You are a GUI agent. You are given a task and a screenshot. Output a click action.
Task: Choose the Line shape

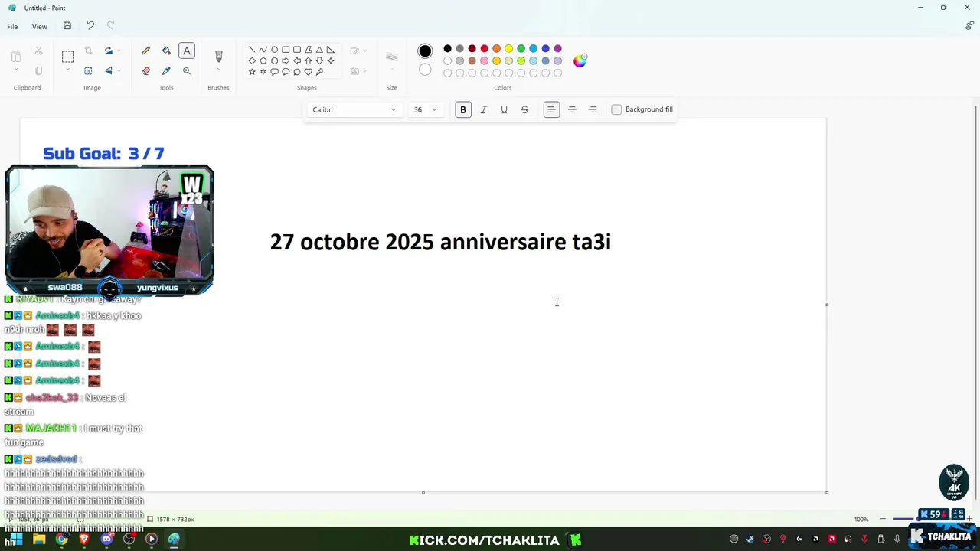click(252, 50)
